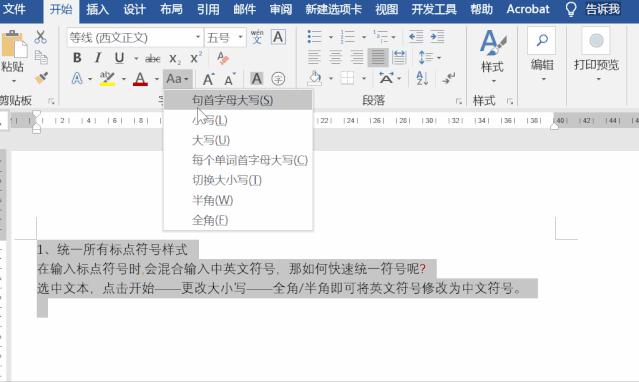
Task: Apply distributed alignment
Action: coord(399,57)
